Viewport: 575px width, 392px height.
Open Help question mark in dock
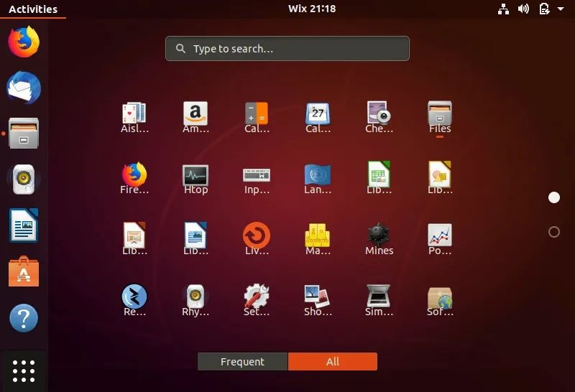[x=24, y=318]
